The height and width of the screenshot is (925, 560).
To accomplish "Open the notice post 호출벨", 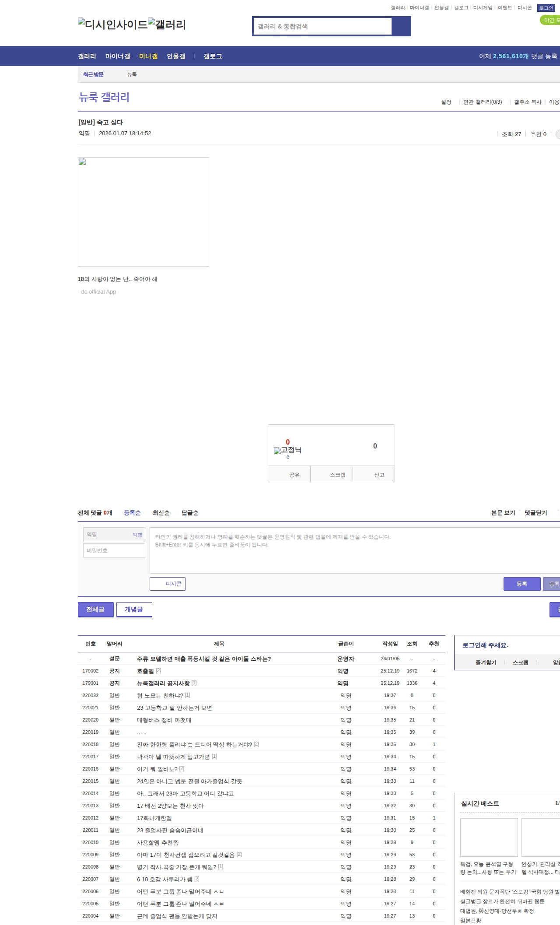I will [x=145, y=671].
